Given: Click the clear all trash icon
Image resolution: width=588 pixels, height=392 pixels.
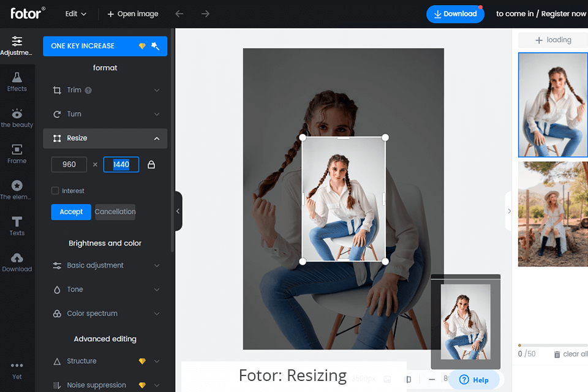Looking at the screenshot, I should (x=557, y=354).
